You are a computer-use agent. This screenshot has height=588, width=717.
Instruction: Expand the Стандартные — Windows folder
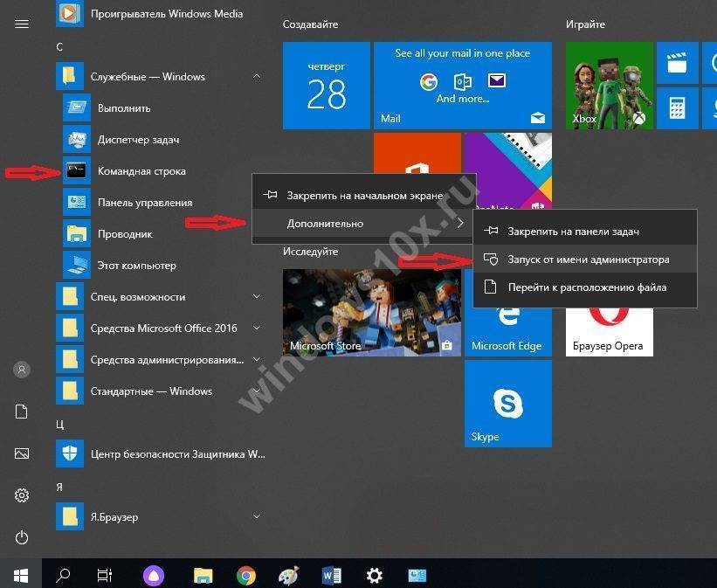256,391
